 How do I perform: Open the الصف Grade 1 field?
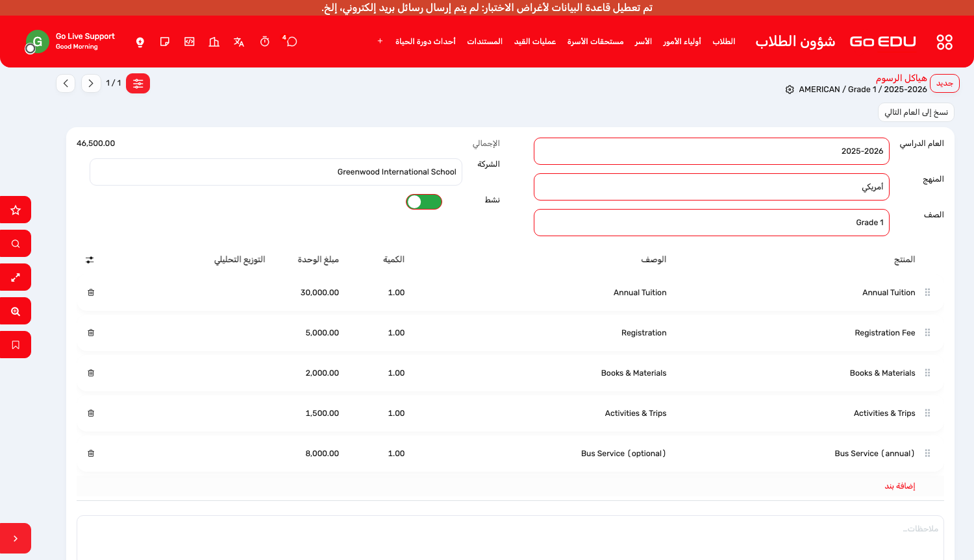[712, 223]
